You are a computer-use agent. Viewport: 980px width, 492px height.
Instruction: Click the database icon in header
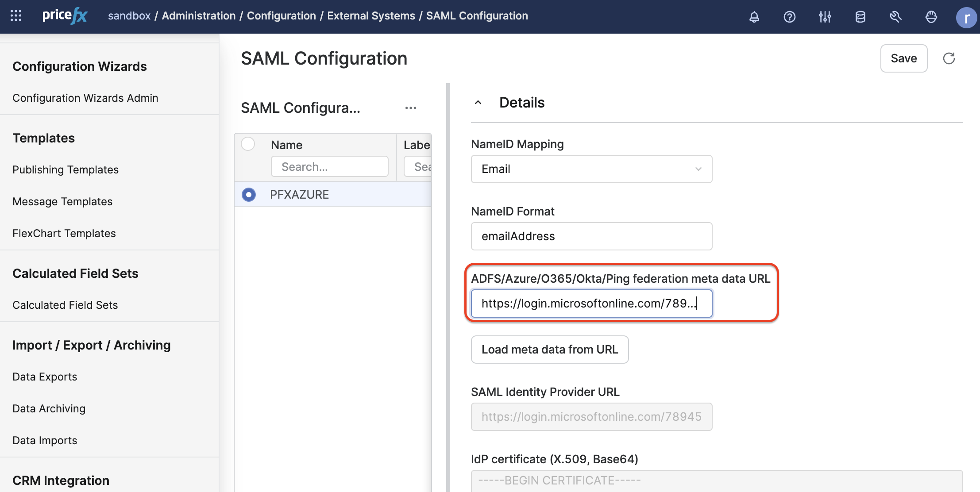pos(860,17)
